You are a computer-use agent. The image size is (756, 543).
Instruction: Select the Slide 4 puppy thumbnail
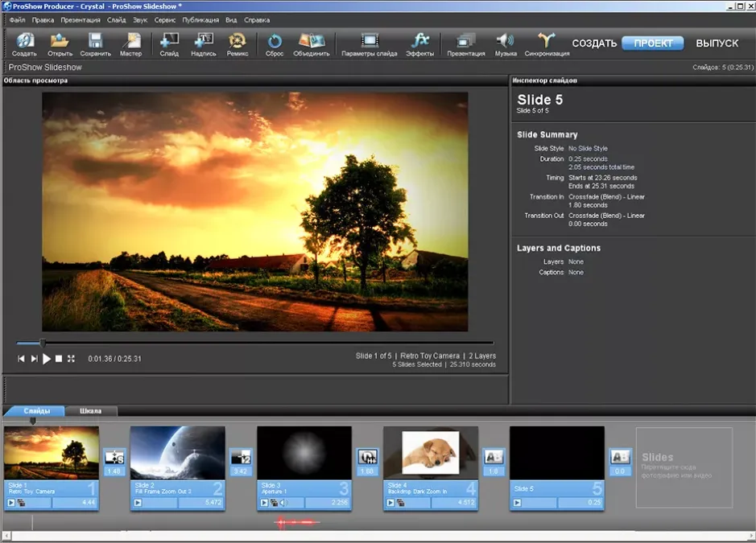point(431,452)
